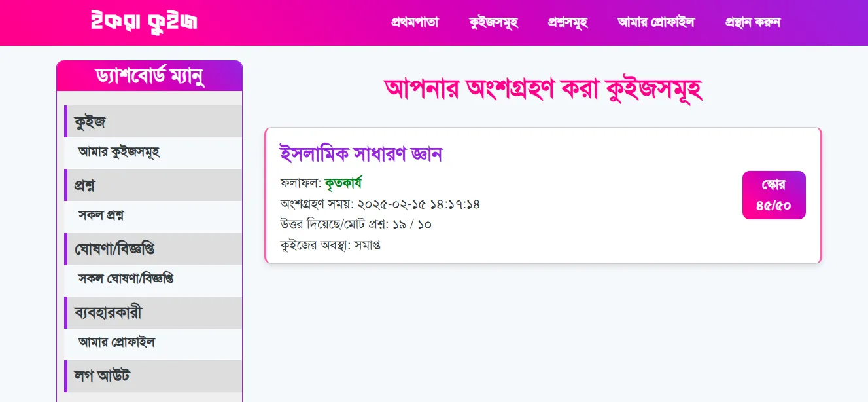The width and height of the screenshot is (868, 402).
Task: Go to কুইজসমূহ in the top navigation
Action: tap(493, 22)
